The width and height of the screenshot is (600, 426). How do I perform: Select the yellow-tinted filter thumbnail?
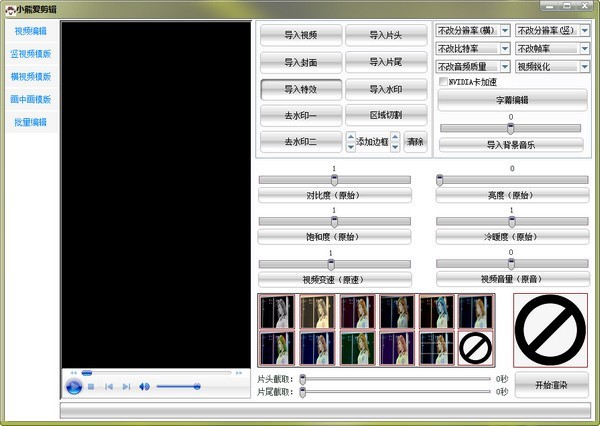pyautogui.click(x=317, y=312)
